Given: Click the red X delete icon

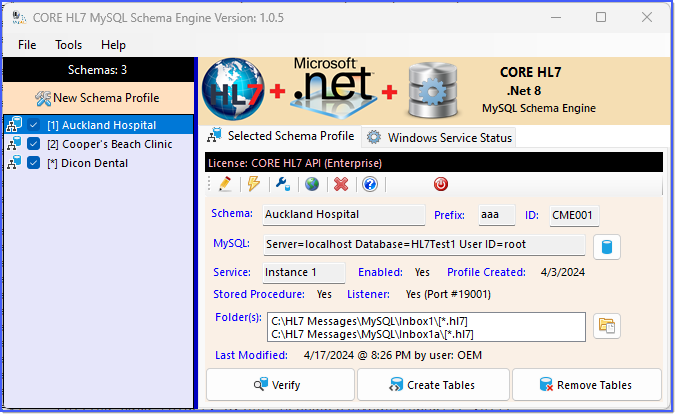Looking at the screenshot, I should pos(341,184).
